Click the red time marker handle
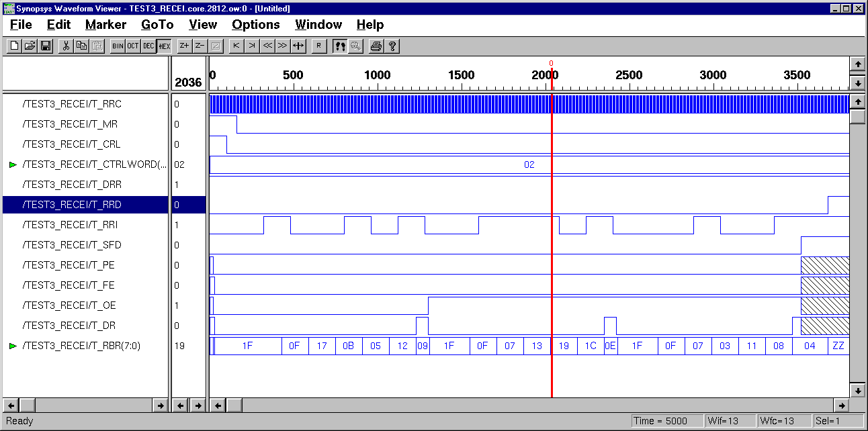The height and width of the screenshot is (431, 868). pyautogui.click(x=551, y=64)
